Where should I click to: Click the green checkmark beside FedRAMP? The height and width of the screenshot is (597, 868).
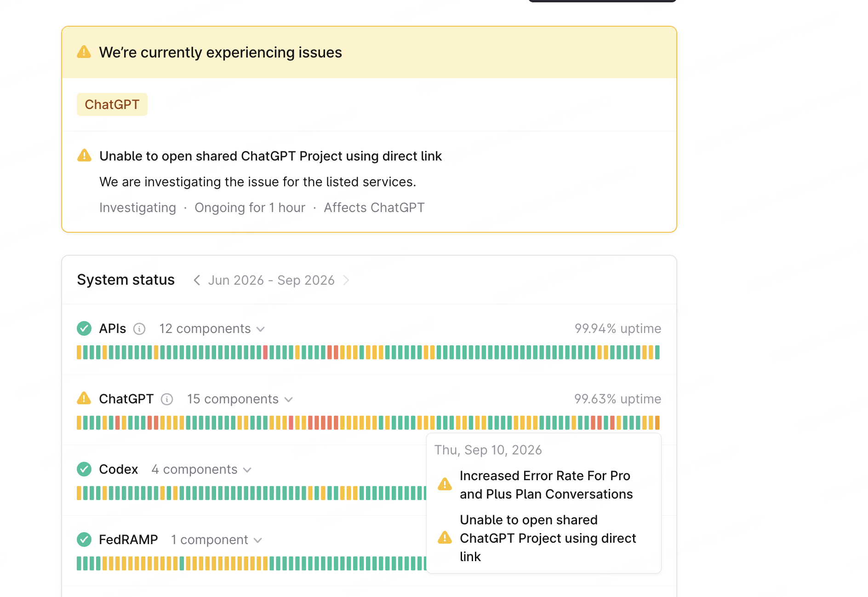[84, 540]
